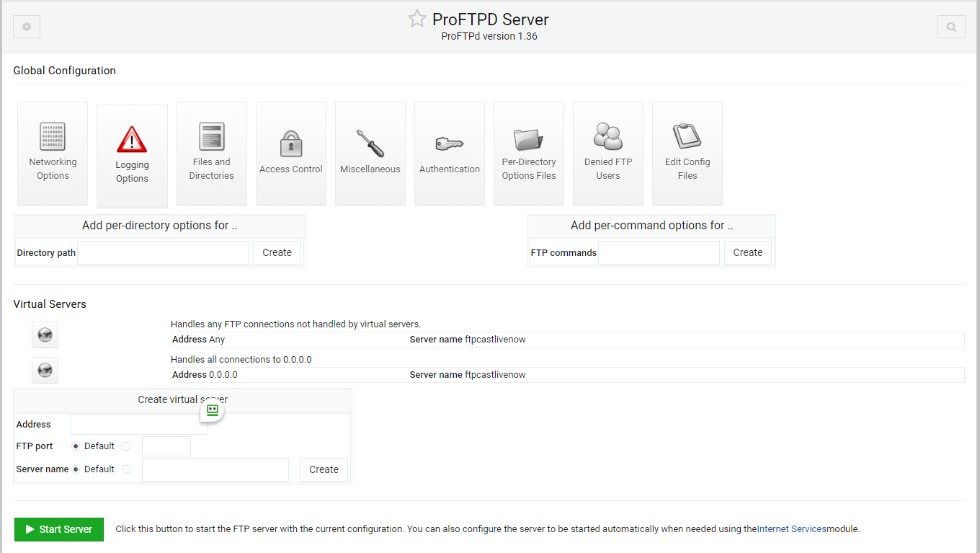This screenshot has height=553, width=980.
Task: Select Default Server name radio button
Action: 76,469
